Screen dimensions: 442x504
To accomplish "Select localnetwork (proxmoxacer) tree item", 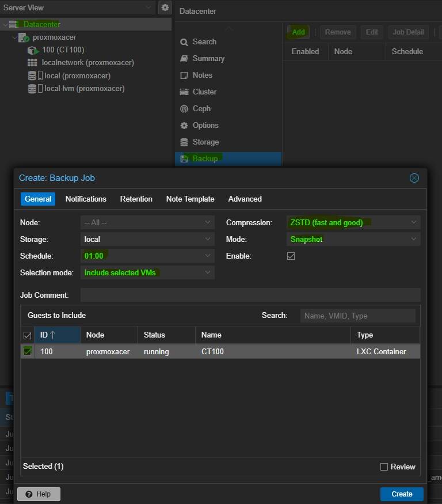I will [x=87, y=63].
